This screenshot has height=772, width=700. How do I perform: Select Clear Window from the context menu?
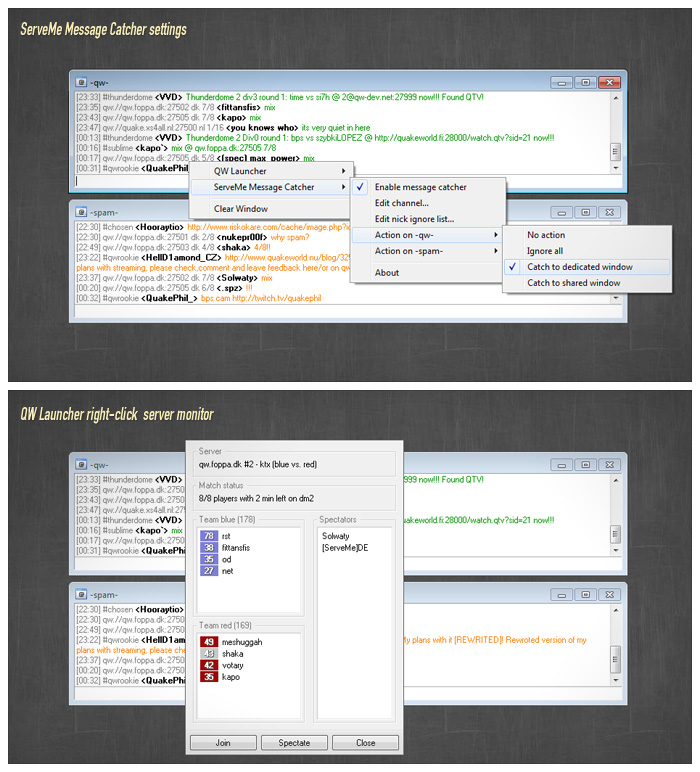pyautogui.click(x=241, y=209)
